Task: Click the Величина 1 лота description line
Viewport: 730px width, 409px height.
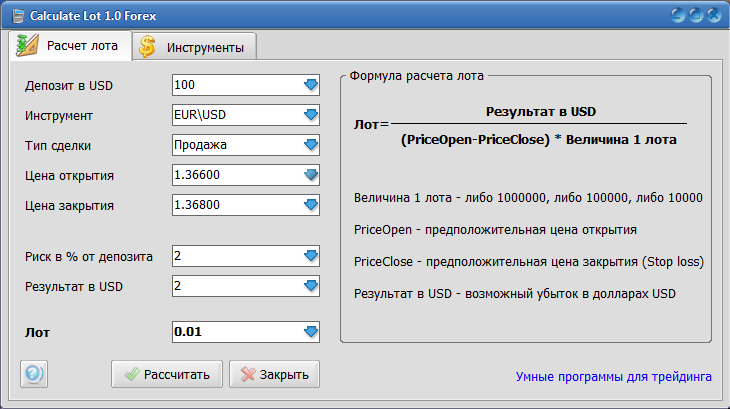Action: 528,198
